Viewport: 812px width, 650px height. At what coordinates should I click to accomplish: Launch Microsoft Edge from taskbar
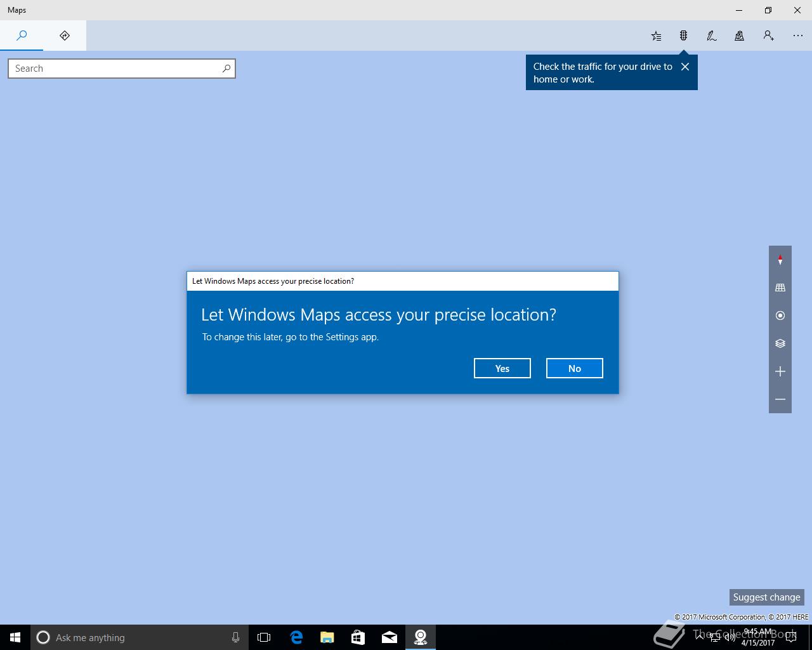click(296, 637)
